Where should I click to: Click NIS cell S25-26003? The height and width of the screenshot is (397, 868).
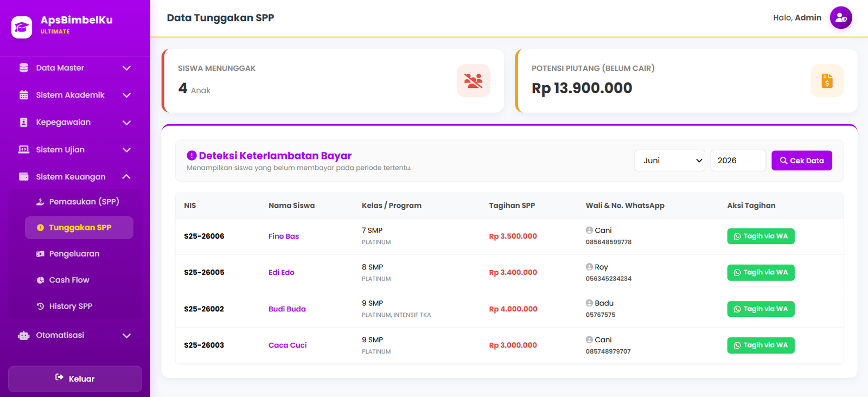(x=204, y=345)
